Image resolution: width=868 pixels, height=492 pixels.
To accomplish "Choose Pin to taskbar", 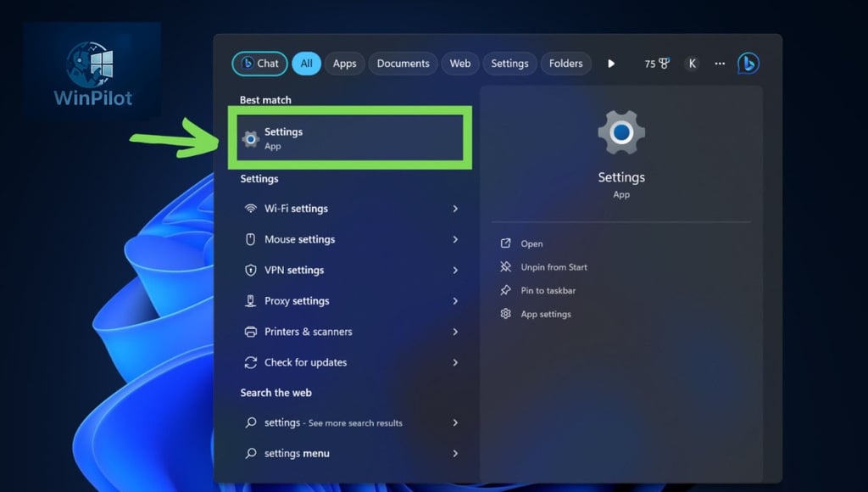I will pos(548,290).
